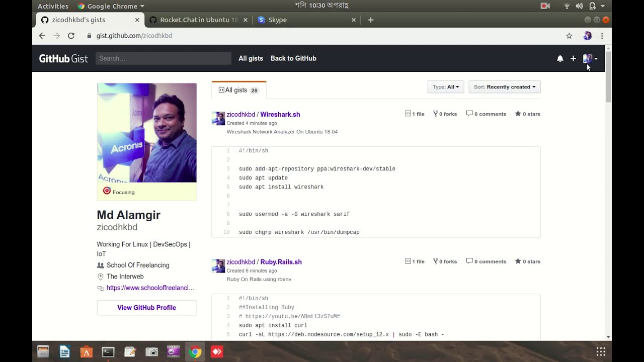Show applications grid icon

click(601, 351)
